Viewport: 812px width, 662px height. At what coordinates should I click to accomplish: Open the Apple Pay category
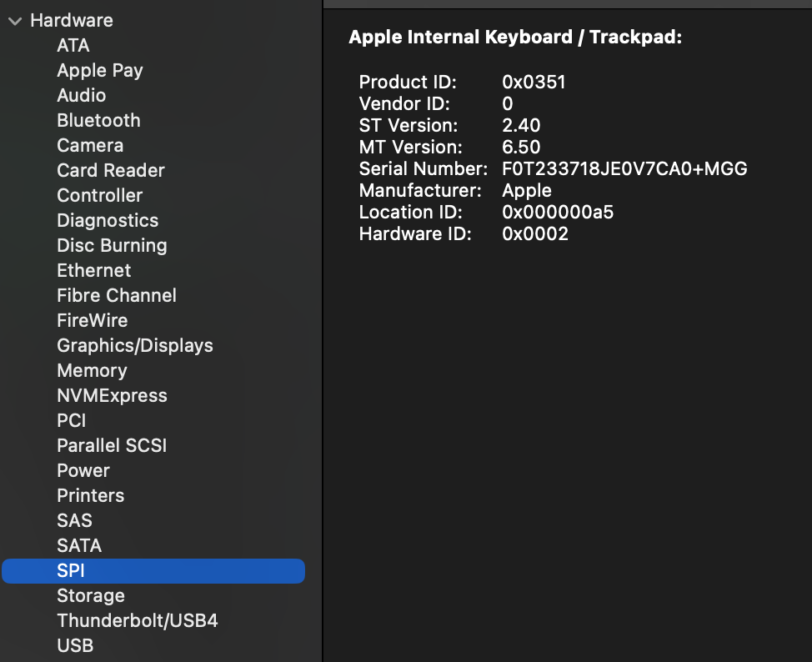coord(99,71)
